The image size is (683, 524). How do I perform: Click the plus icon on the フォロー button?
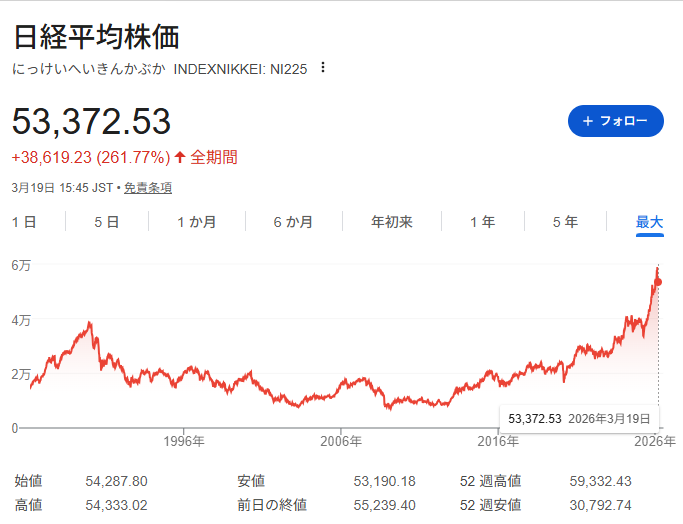pyautogui.click(x=587, y=121)
